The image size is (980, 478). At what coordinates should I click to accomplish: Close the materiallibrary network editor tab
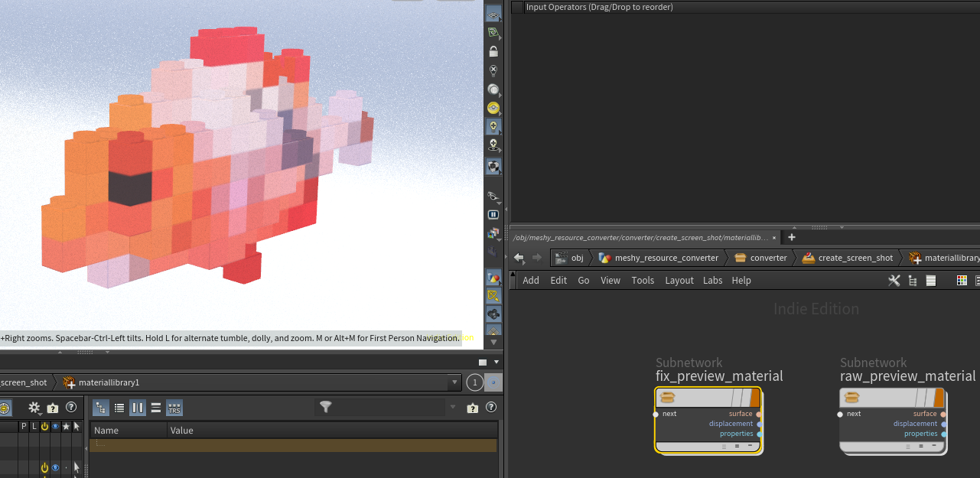tap(774, 238)
